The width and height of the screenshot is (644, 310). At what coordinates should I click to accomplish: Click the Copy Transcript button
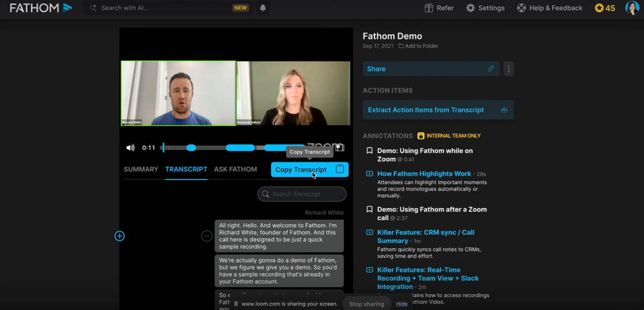[310, 170]
